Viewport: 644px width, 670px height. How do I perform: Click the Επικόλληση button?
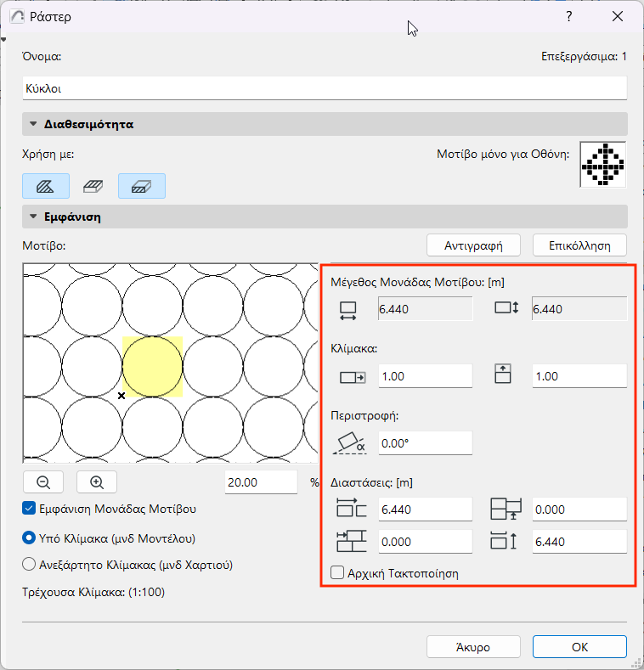[580, 245]
